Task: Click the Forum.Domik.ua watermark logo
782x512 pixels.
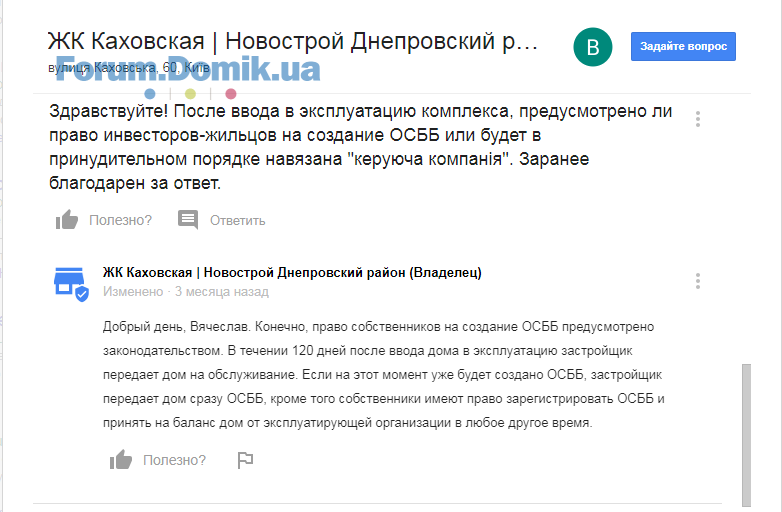Action: (188, 69)
